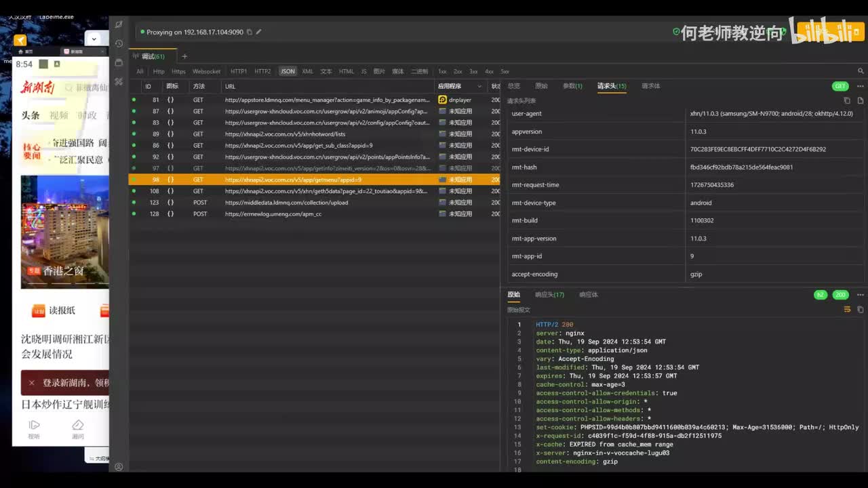The height and width of the screenshot is (488, 868).
Task: Click the green GET method badge
Action: tap(840, 86)
